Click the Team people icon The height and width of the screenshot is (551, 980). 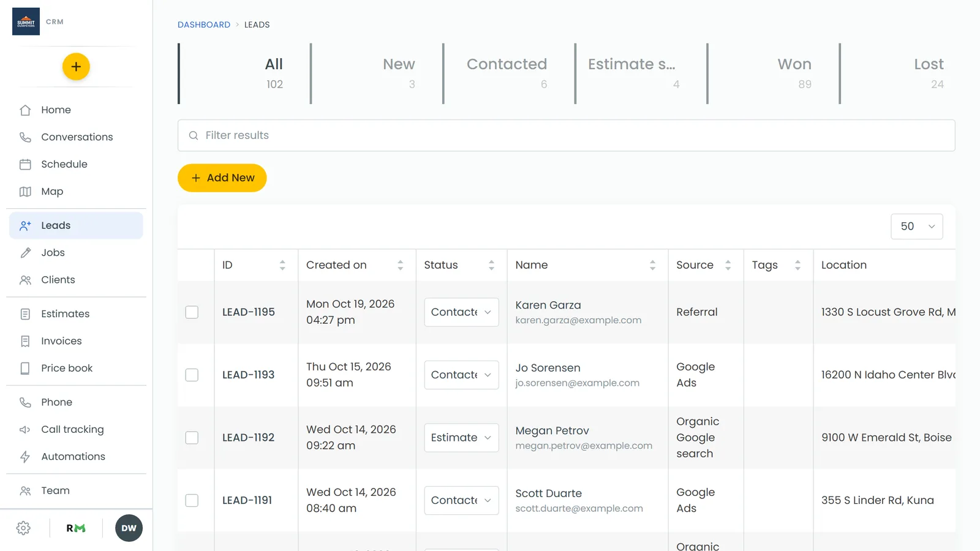tap(25, 491)
